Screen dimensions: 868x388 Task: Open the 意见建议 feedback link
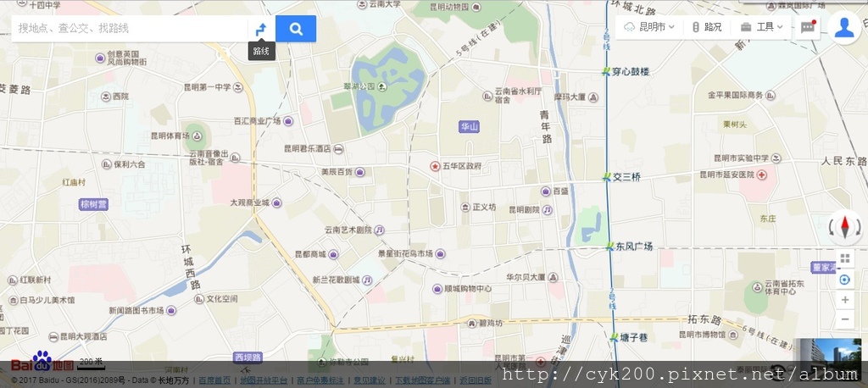[x=370, y=381]
